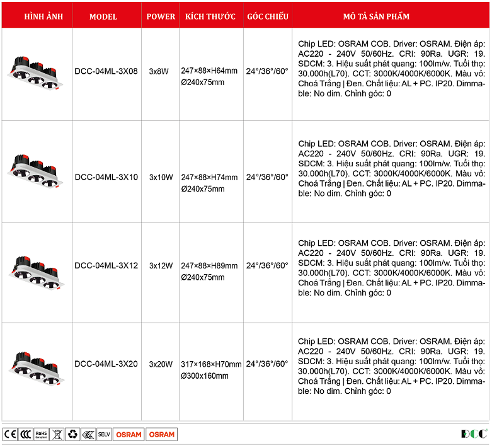The image size is (492, 448).
Task: Click the CE certification mark icon
Action: [x=10, y=434]
